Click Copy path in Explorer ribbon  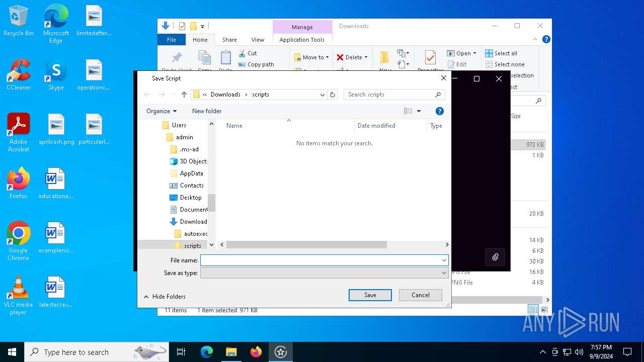256,64
